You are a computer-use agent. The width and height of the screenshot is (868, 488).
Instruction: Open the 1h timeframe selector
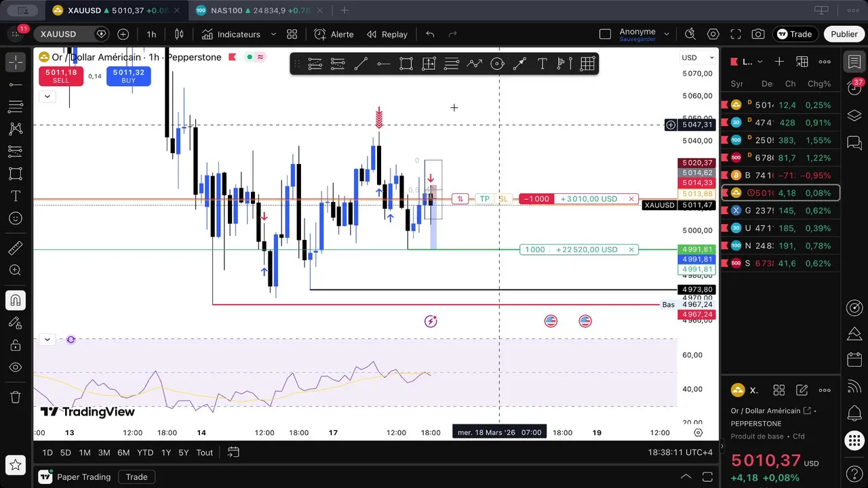coord(151,34)
